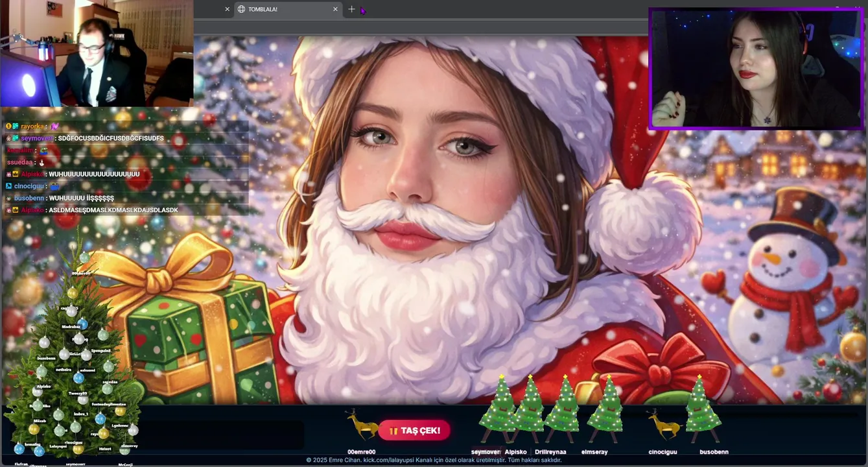Click seymoverr's SDĞFOCUSBDĞICFUSDBĞCFISUDFS chat message
Image resolution: width=868 pixels, height=467 pixels.
(127, 138)
